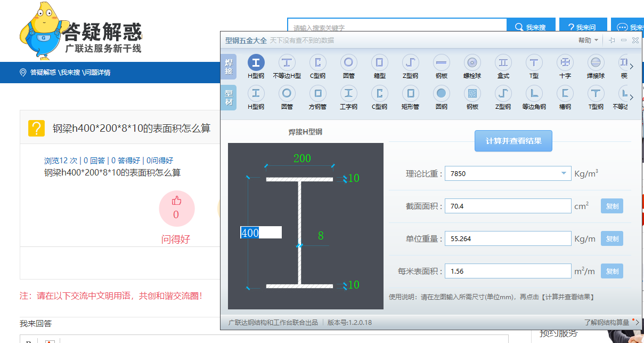The height and width of the screenshot is (343, 644).
Task: Click the 每米表面积 result field
Action: coord(508,271)
